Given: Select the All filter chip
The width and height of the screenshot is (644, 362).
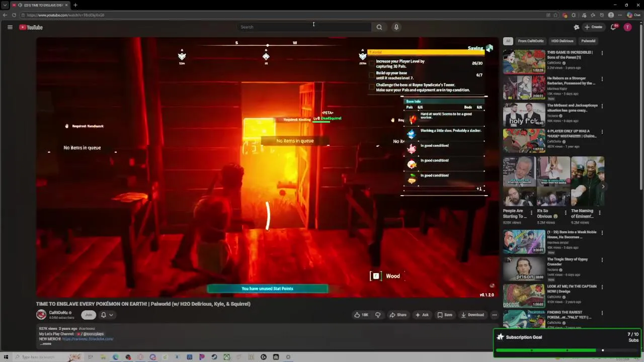Looking at the screenshot, I should 508,41.
